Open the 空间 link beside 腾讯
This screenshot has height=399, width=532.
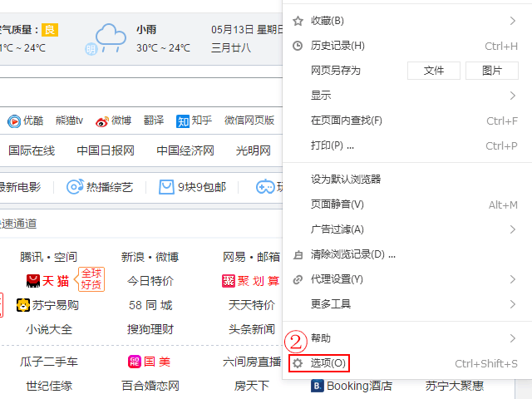(66, 257)
